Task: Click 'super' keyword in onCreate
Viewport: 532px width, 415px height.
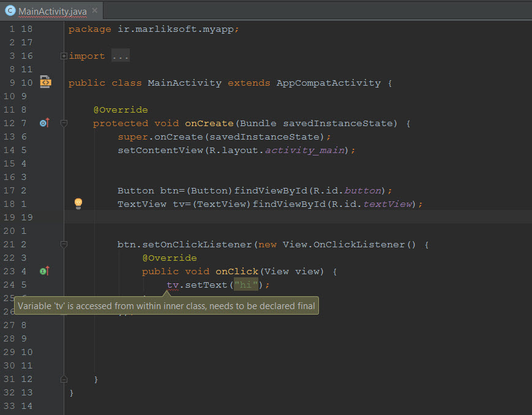Action: coord(133,136)
